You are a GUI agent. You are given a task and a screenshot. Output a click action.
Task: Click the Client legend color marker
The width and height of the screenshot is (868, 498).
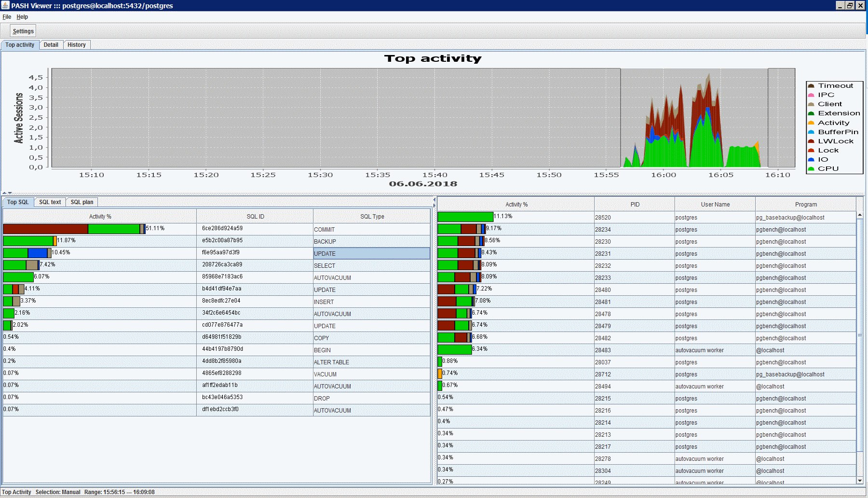click(811, 104)
